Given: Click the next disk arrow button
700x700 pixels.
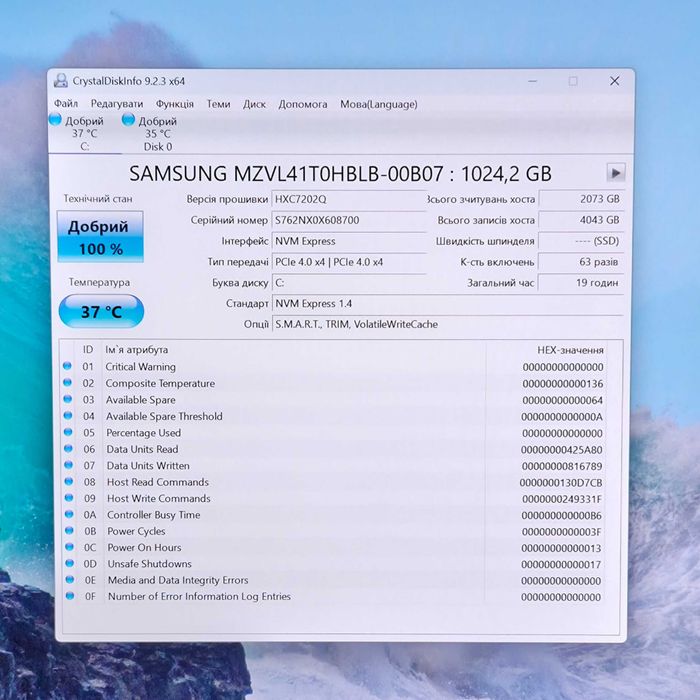Looking at the screenshot, I should tap(616, 173).
